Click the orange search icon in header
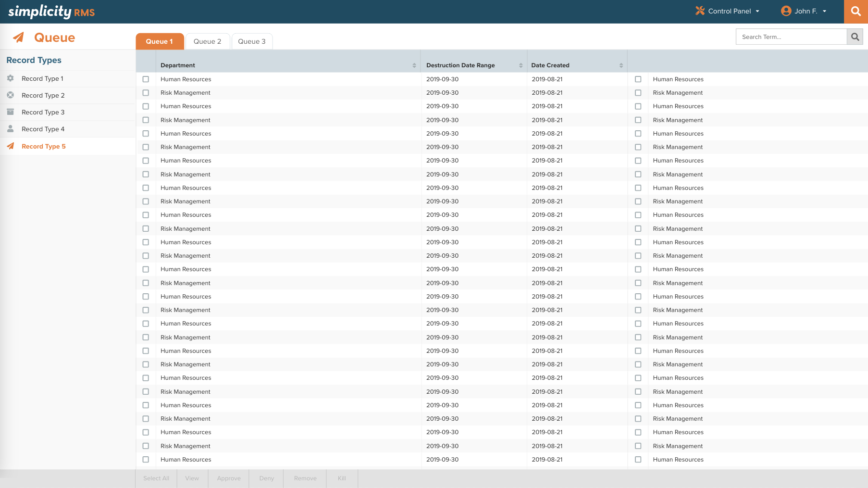 pos(856,12)
